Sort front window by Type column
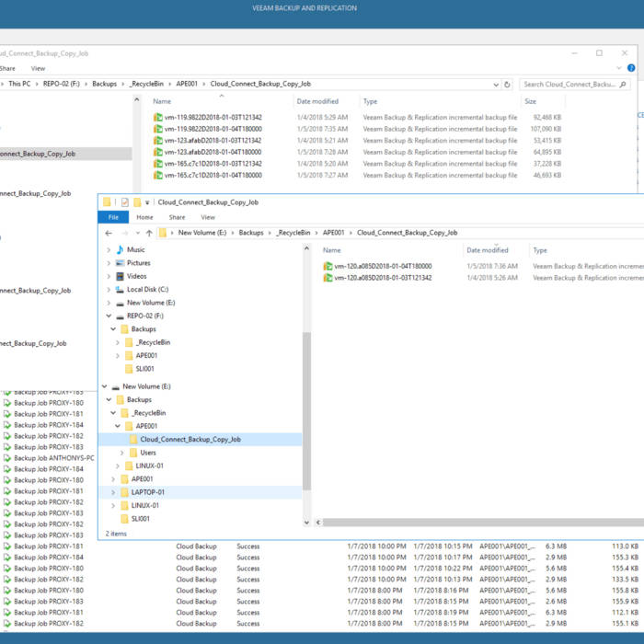Viewport: 644px width, 644px height. click(540, 250)
